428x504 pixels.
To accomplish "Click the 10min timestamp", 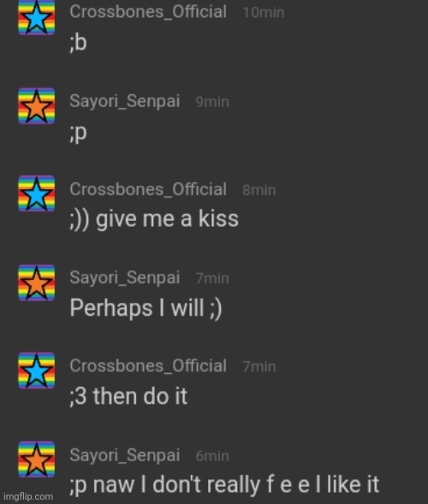I will 264,13.
